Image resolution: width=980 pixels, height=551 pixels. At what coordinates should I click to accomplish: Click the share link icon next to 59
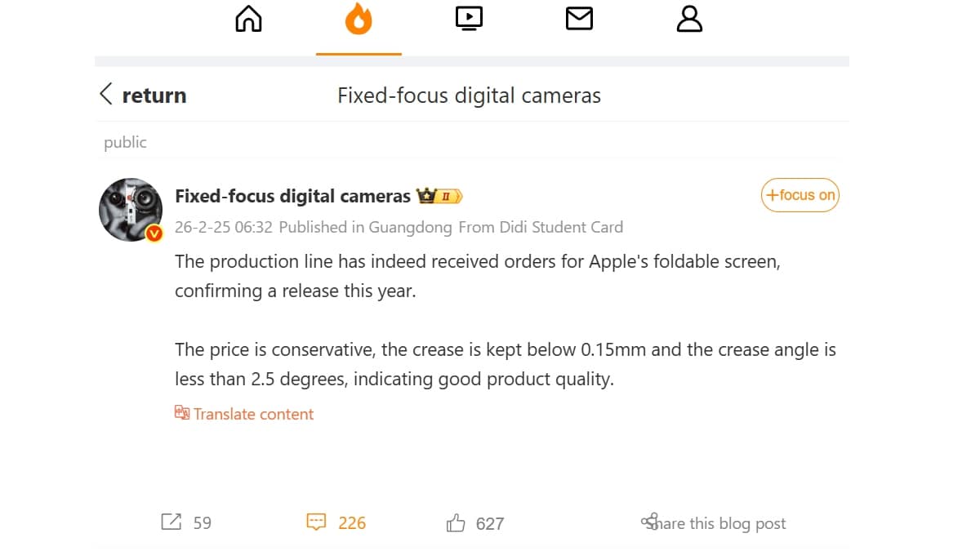(170, 522)
